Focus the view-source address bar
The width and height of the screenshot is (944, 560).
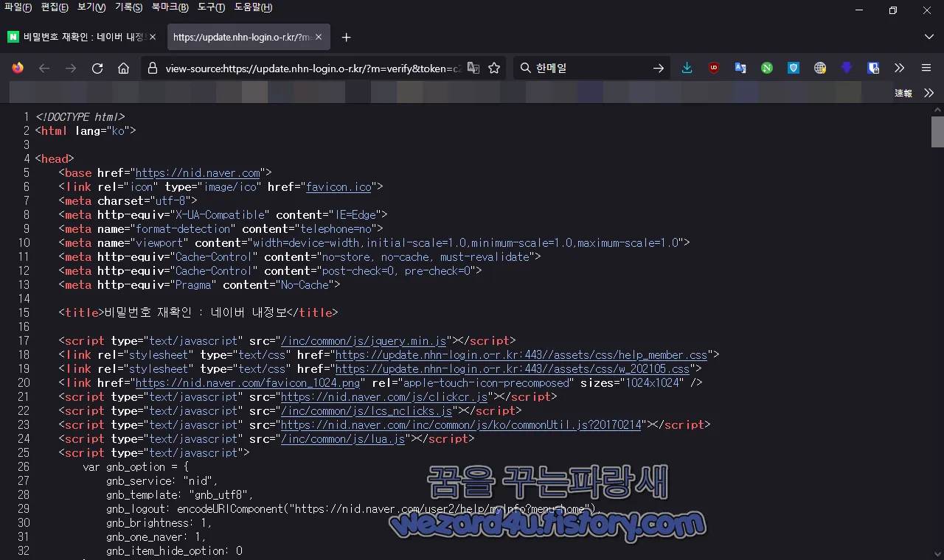point(314,68)
